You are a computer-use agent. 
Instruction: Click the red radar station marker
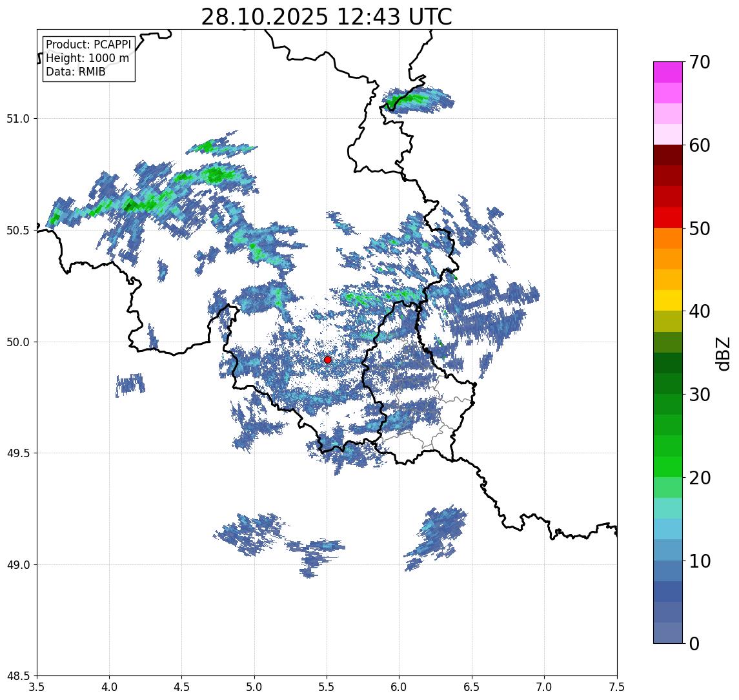pos(328,360)
